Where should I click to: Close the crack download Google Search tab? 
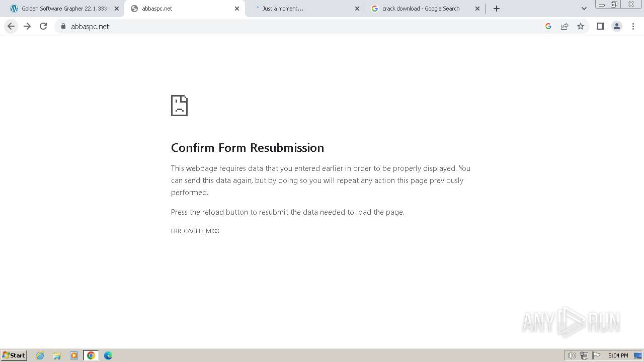pos(477,9)
